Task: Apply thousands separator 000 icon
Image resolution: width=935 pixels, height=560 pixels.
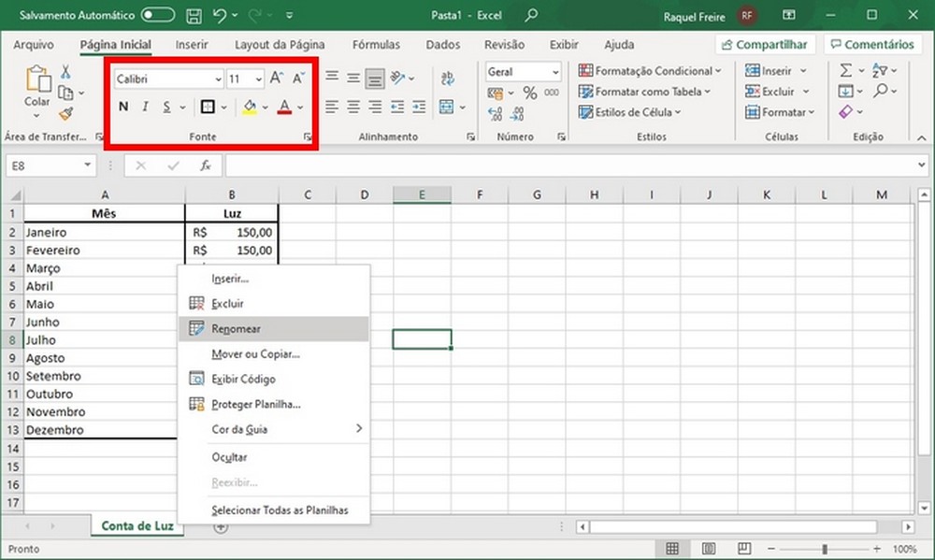Action: (x=552, y=93)
